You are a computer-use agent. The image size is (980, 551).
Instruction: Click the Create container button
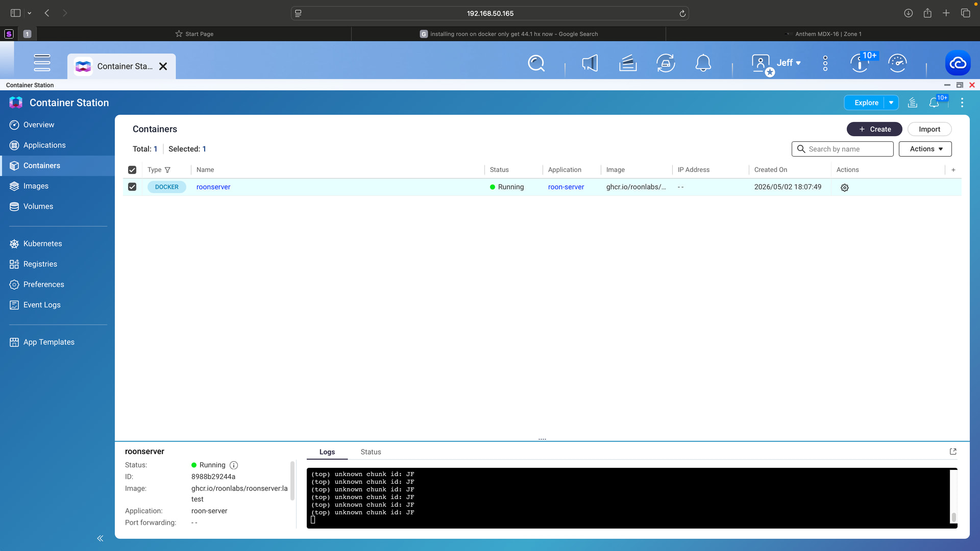point(874,129)
